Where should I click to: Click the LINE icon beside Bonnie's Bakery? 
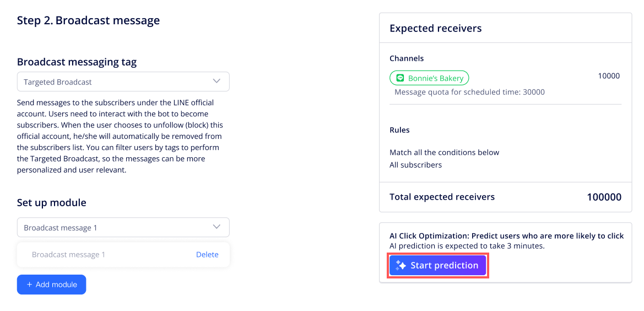point(400,78)
